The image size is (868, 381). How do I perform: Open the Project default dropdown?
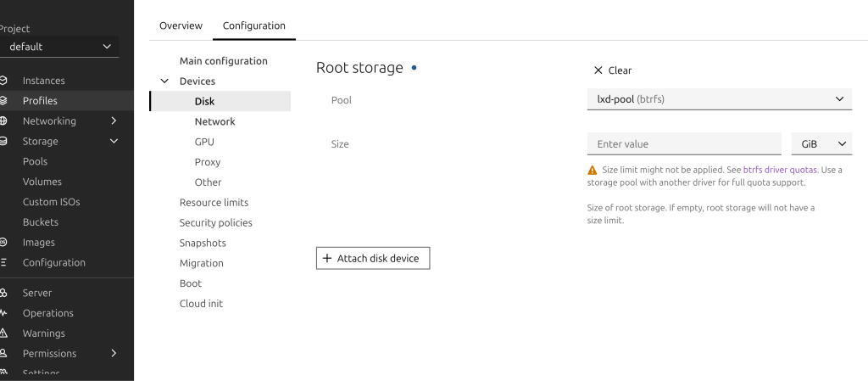(59, 47)
